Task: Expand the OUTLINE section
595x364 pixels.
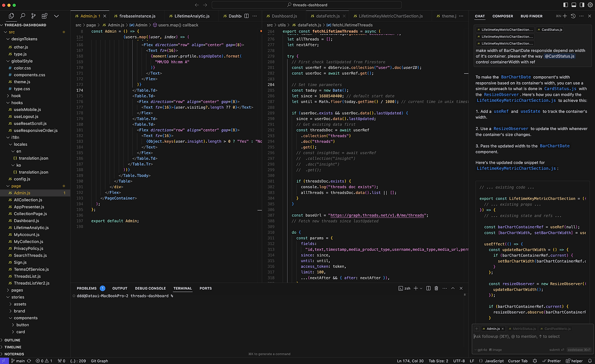Action: click(x=35, y=340)
